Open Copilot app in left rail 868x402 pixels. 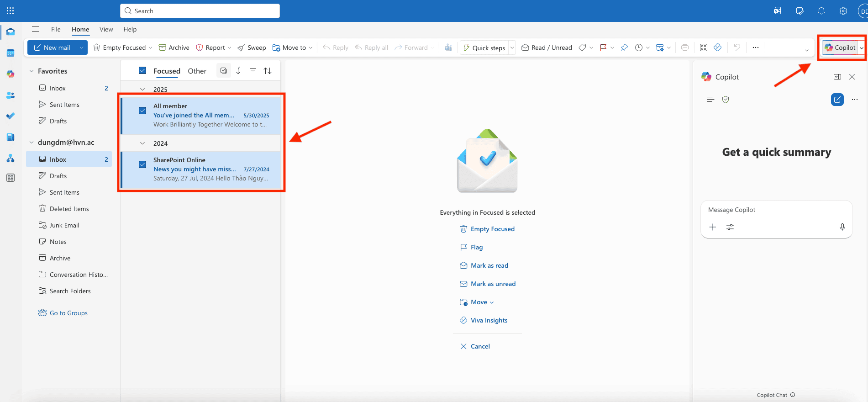pyautogui.click(x=11, y=74)
